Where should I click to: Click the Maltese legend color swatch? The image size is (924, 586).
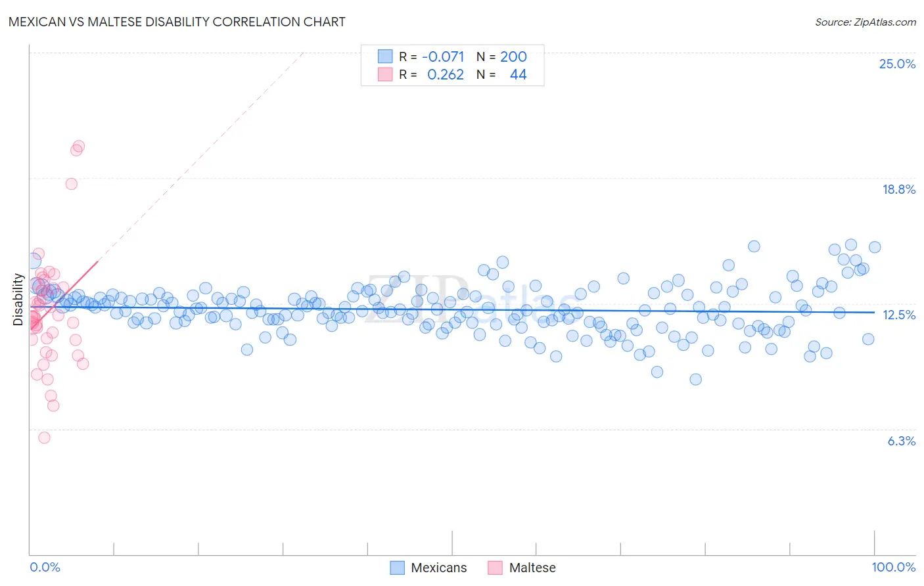click(495, 568)
